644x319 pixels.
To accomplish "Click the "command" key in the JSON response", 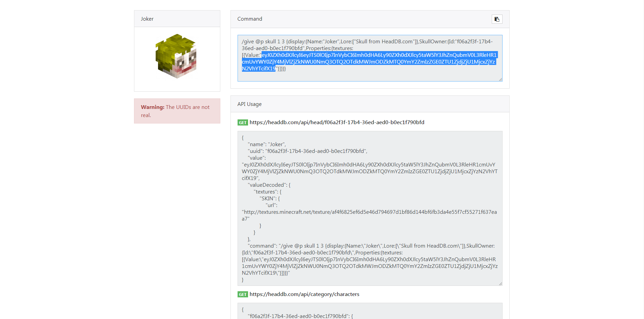I will (262, 246).
